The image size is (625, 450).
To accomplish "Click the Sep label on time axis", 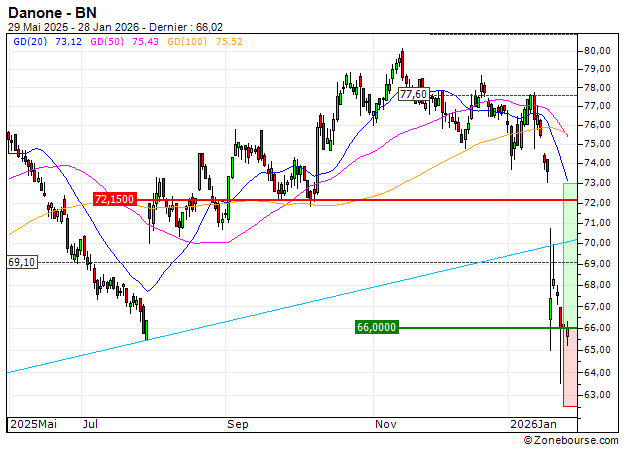I will [237, 424].
